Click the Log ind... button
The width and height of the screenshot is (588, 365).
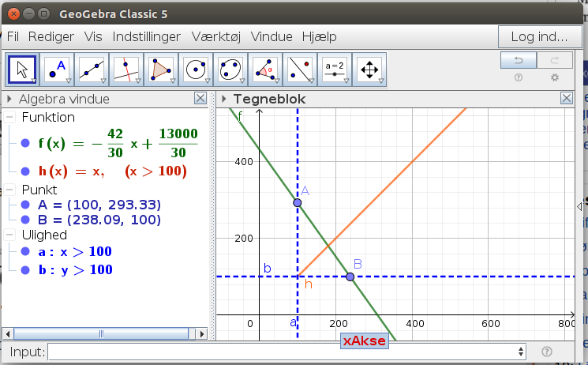pyautogui.click(x=540, y=36)
